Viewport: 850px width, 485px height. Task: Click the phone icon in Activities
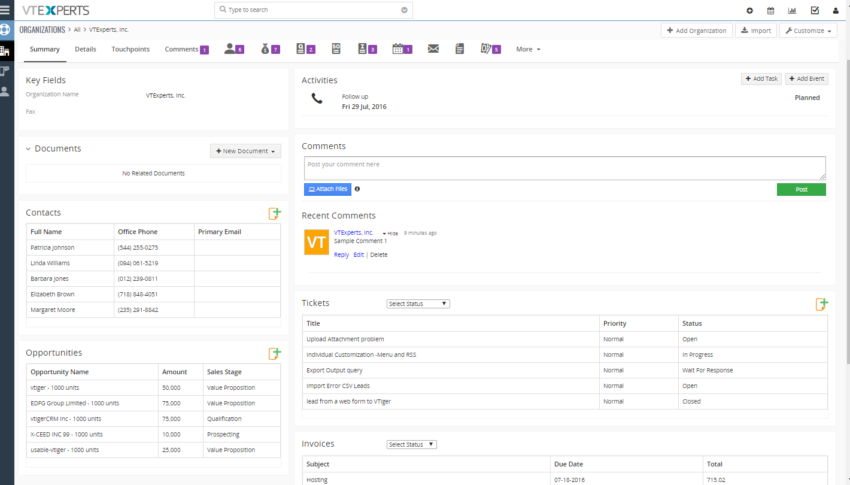pos(317,99)
